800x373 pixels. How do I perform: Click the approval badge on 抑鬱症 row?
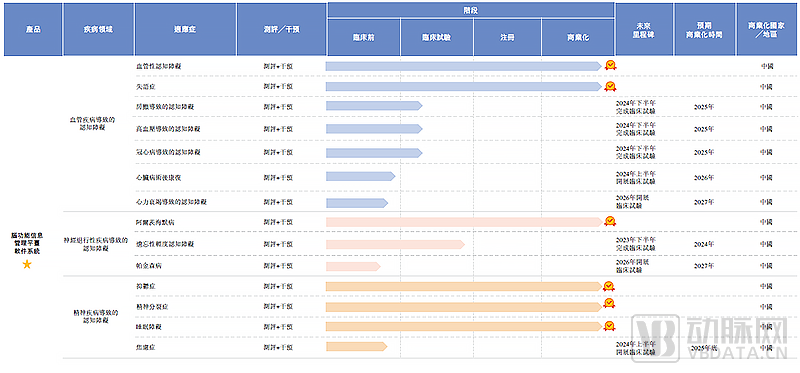[609, 286]
